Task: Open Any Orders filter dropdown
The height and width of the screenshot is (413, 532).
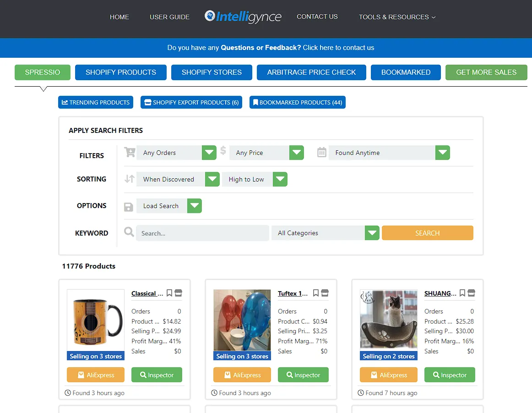Action: (x=176, y=153)
